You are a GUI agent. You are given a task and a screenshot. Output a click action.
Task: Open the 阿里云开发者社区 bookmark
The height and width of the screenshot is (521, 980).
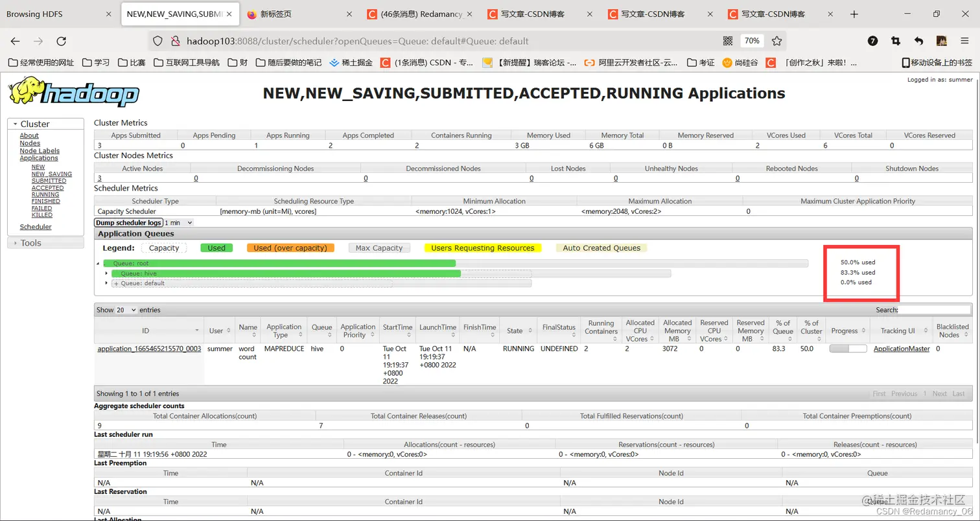pos(631,63)
